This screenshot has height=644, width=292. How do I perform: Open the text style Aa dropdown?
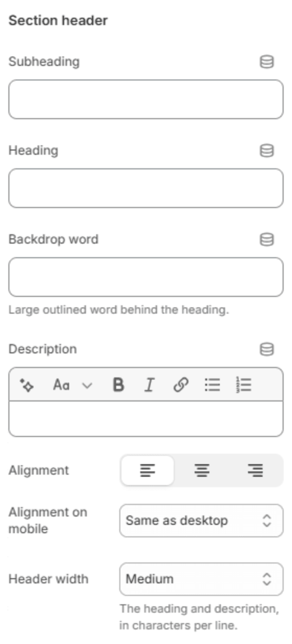click(x=72, y=385)
